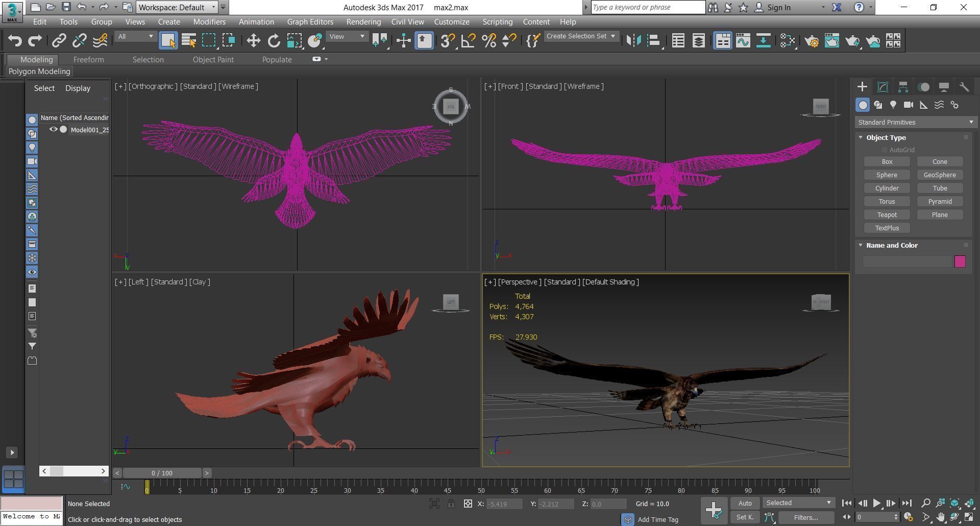Viewport: 980px width, 526px height.
Task: Open the Display command panel tab
Action: (x=944, y=87)
